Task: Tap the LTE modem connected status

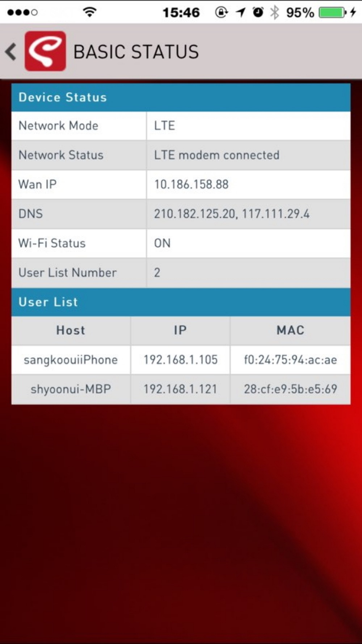Action: click(216, 155)
